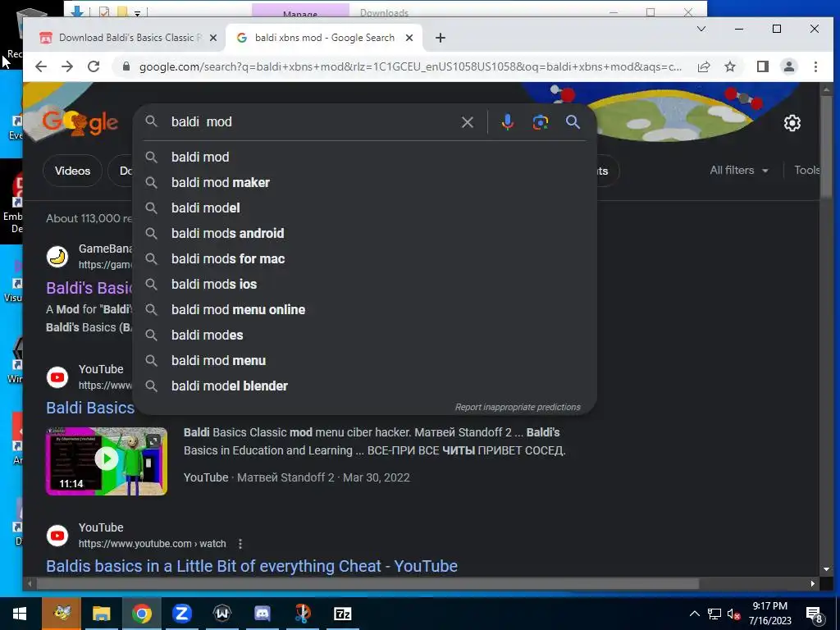Open the bee app icon on the taskbar
Viewport: 840px width, 630px height.
click(x=62, y=614)
